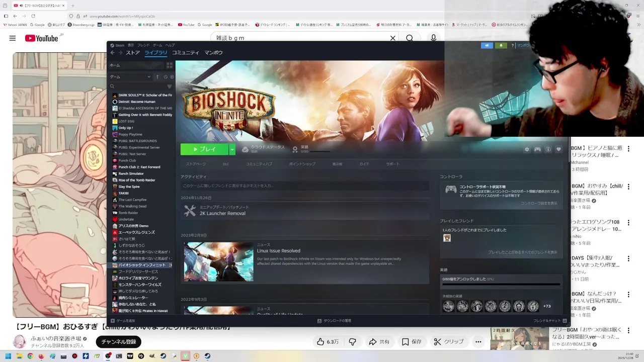Click the green notification bell in Steam
644x362 pixels.
point(501,45)
